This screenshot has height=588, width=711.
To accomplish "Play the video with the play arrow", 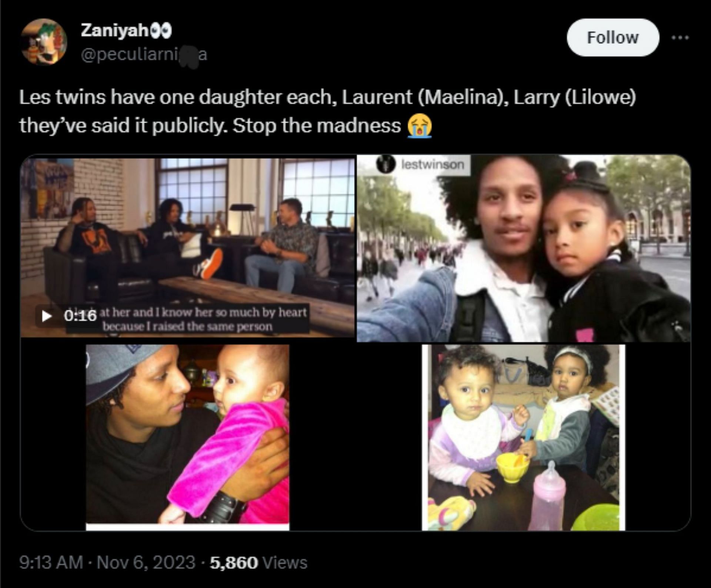I will click(x=46, y=316).
